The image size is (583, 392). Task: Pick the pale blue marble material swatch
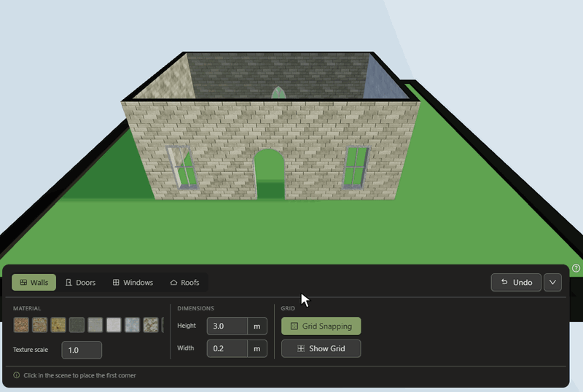click(x=133, y=325)
